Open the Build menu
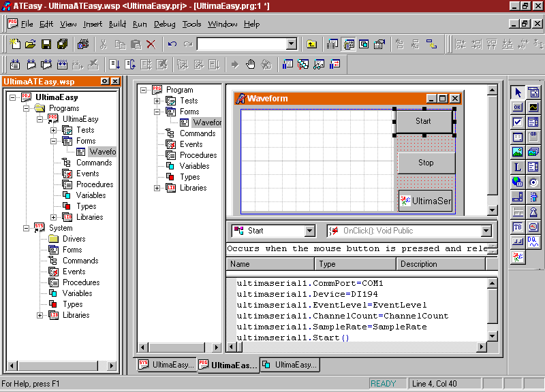545x392 pixels. pyautogui.click(x=117, y=24)
